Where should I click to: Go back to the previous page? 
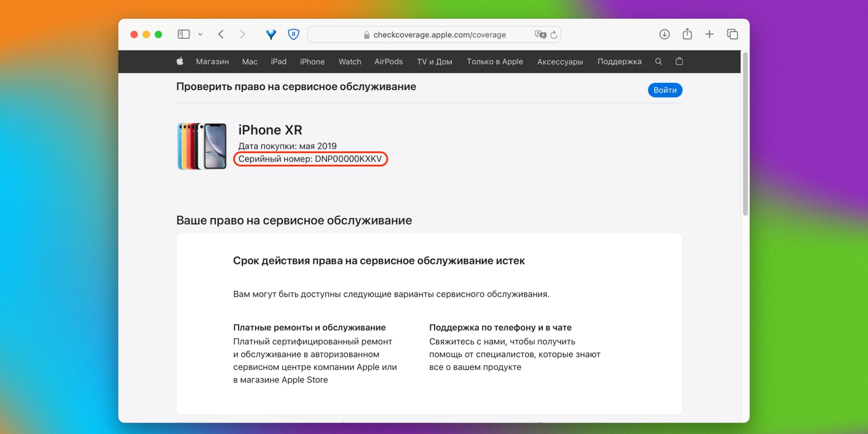click(221, 34)
